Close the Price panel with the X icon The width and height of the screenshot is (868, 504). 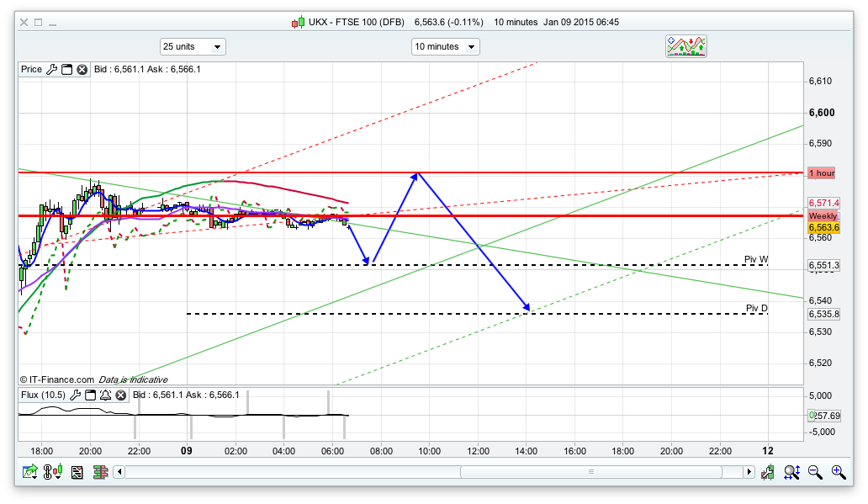tap(82, 70)
